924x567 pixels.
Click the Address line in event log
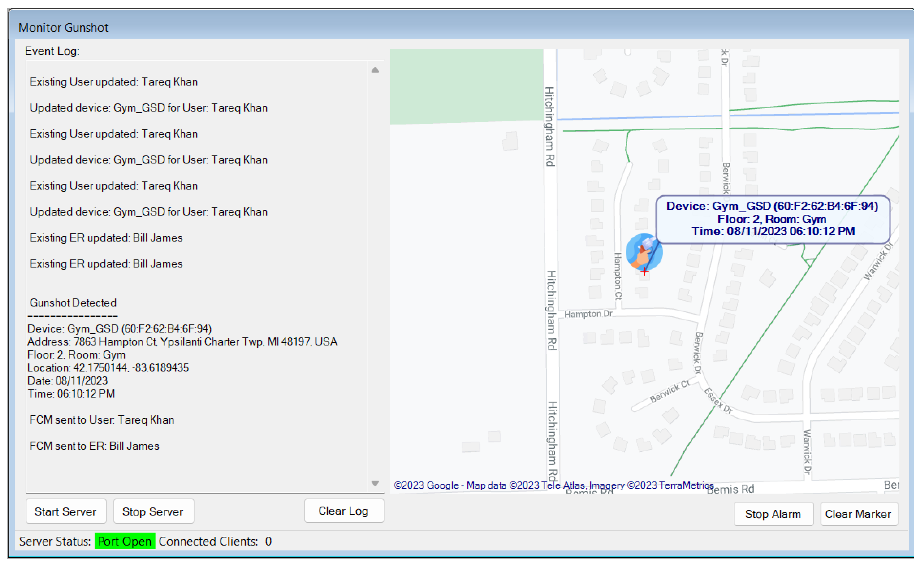point(182,342)
